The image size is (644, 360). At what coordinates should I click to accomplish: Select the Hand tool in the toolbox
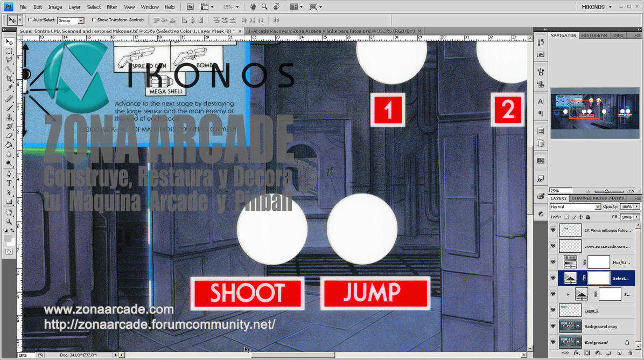pos(9,212)
